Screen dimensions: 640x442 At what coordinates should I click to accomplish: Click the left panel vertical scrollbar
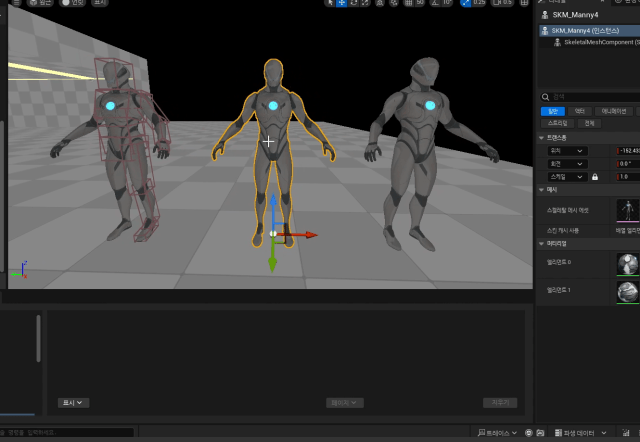38,338
